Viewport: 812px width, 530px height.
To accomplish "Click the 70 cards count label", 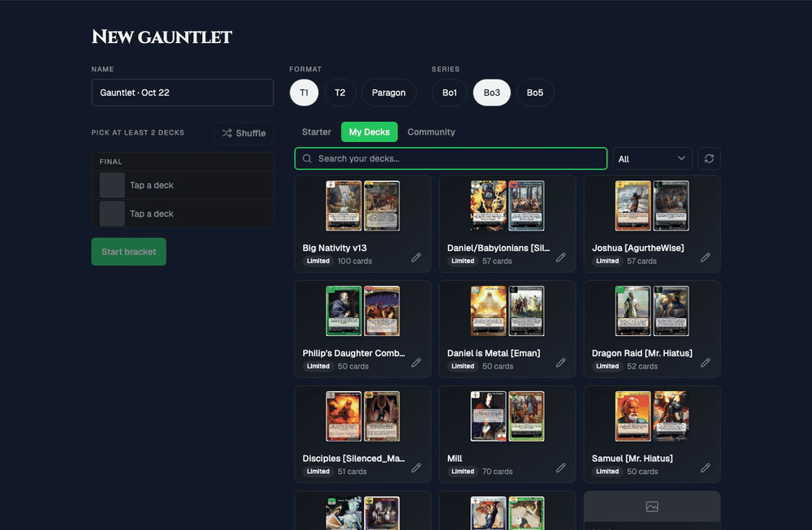I will (497, 472).
